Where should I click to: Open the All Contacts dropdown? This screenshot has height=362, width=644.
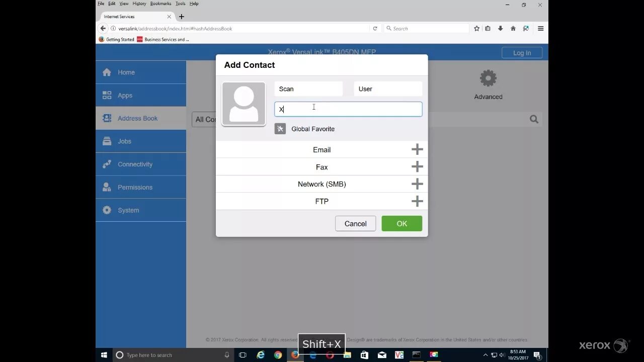[x=204, y=119]
